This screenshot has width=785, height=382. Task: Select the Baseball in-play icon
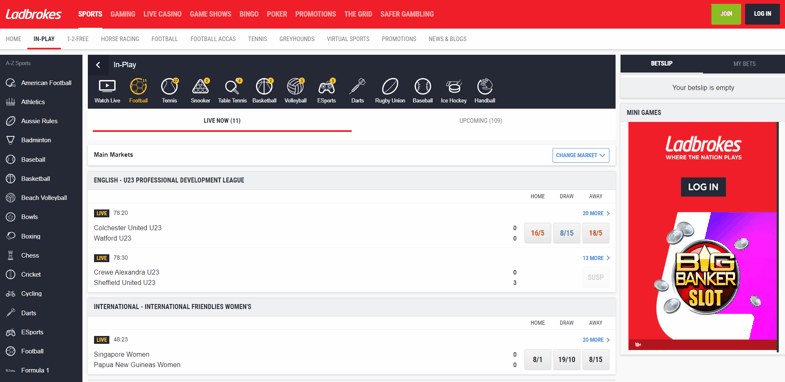pyautogui.click(x=423, y=91)
